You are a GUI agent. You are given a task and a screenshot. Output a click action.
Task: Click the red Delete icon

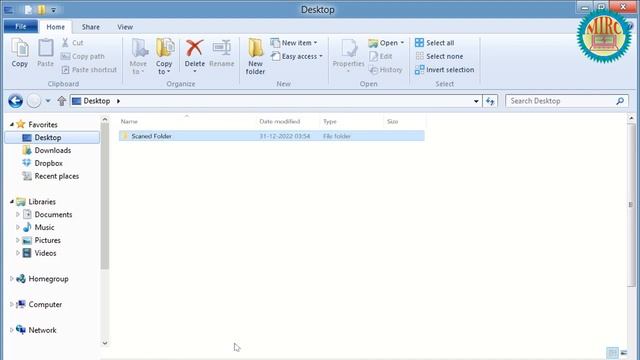[194, 49]
